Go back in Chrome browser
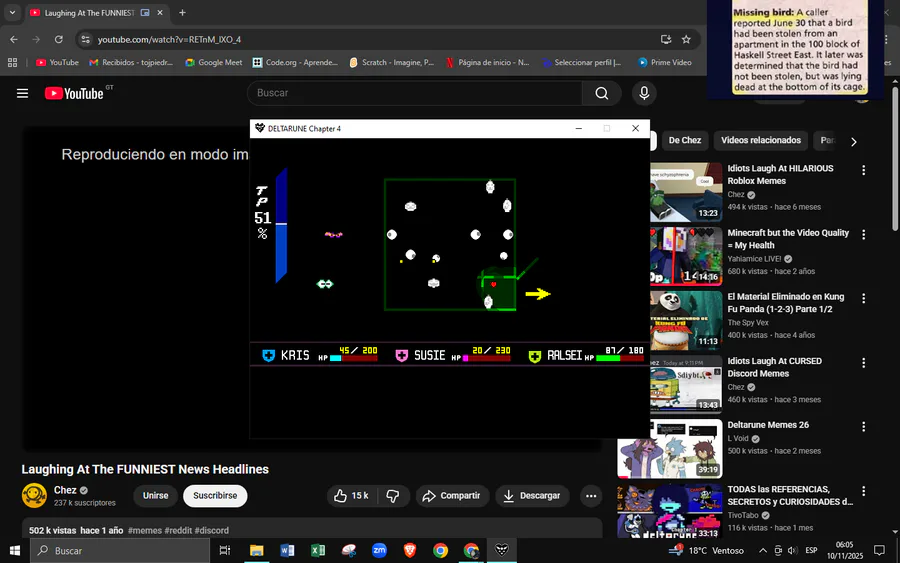The width and height of the screenshot is (900, 563). [14, 40]
